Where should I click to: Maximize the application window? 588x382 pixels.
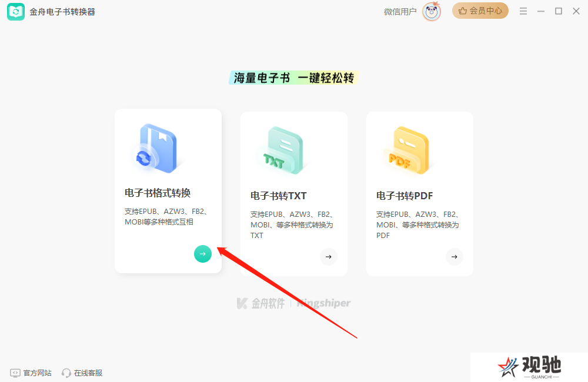559,11
